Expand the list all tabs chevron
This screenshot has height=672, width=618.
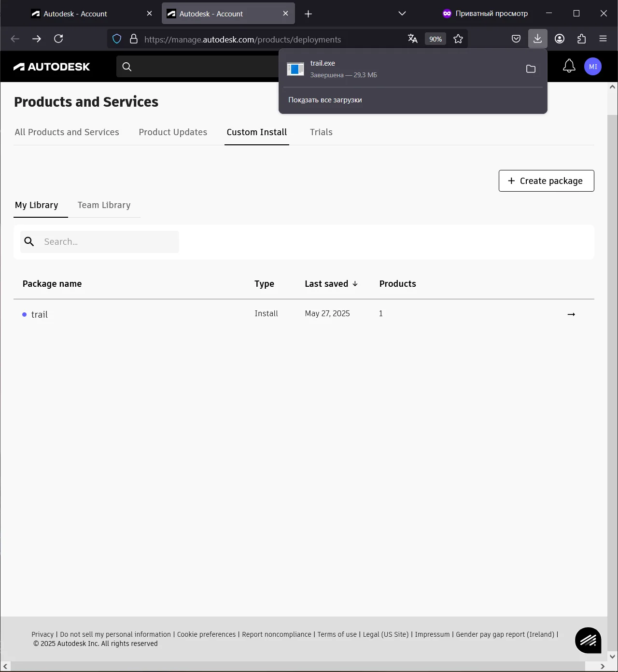click(402, 14)
